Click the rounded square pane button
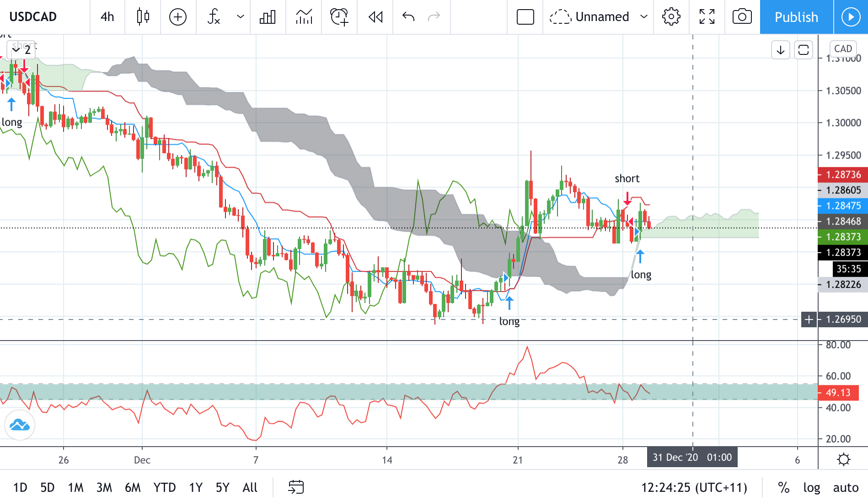 tap(804, 50)
